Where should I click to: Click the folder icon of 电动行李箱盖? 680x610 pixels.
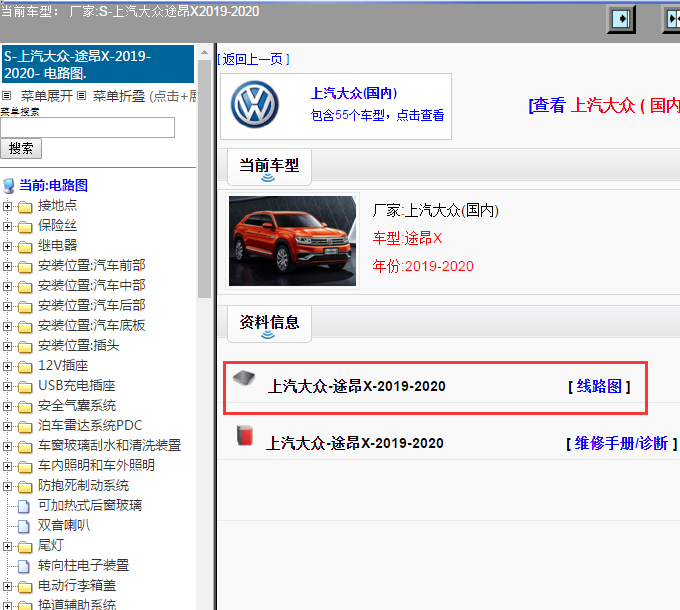pyautogui.click(x=25, y=587)
